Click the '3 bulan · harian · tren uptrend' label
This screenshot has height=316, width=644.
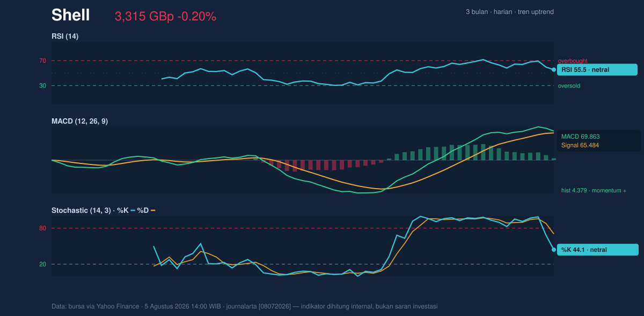(x=510, y=12)
